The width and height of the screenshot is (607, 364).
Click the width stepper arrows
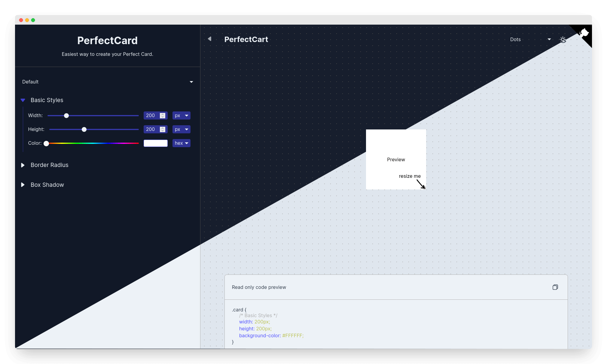click(163, 116)
